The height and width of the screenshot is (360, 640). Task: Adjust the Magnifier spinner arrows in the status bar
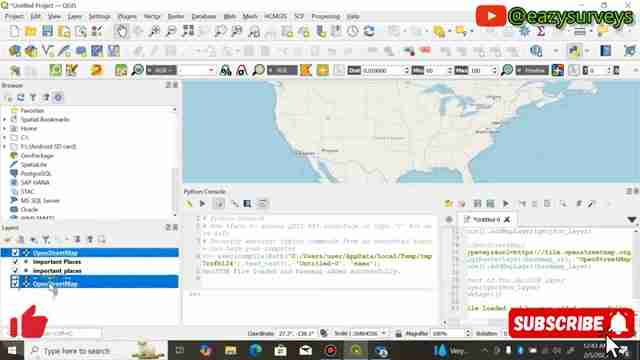coord(468,333)
